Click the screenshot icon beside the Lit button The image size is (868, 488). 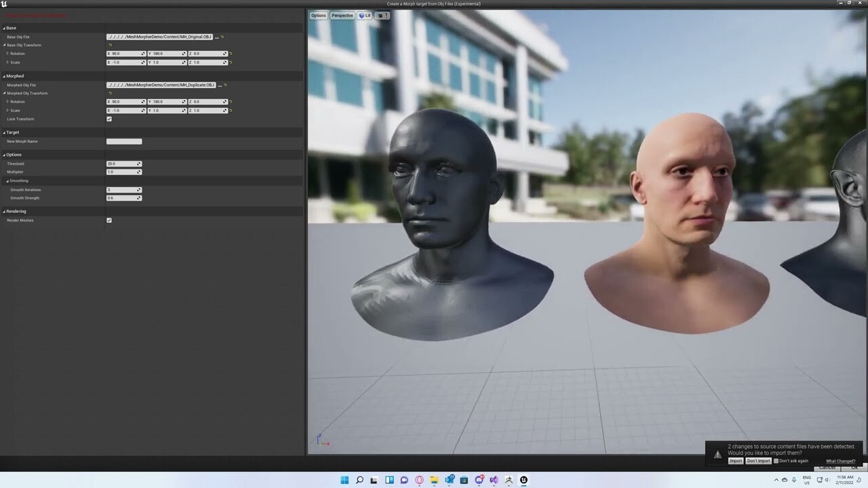[x=380, y=15]
